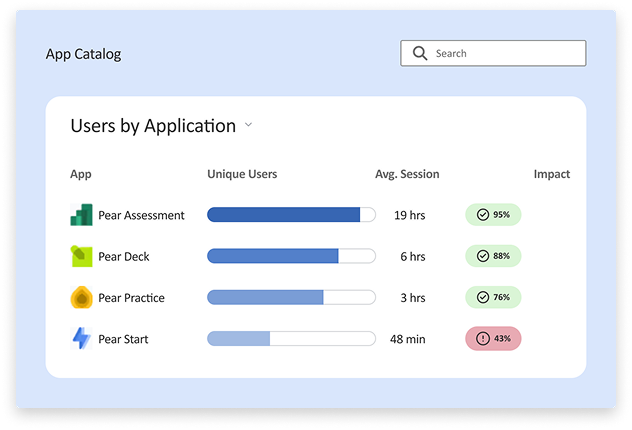Click the Pear Practice app icon
The width and height of the screenshot is (632, 430).
coord(81,297)
